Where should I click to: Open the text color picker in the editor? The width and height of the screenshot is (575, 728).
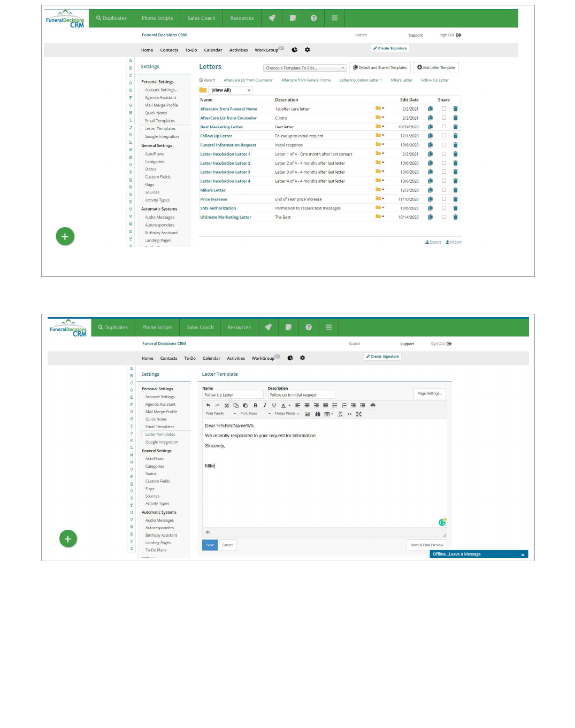pyautogui.click(x=289, y=406)
